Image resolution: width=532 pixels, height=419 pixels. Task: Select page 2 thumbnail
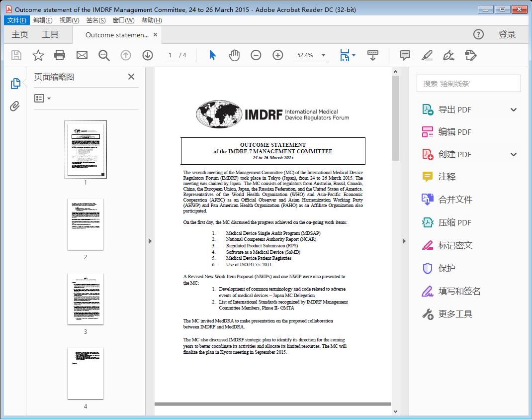pos(86,224)
